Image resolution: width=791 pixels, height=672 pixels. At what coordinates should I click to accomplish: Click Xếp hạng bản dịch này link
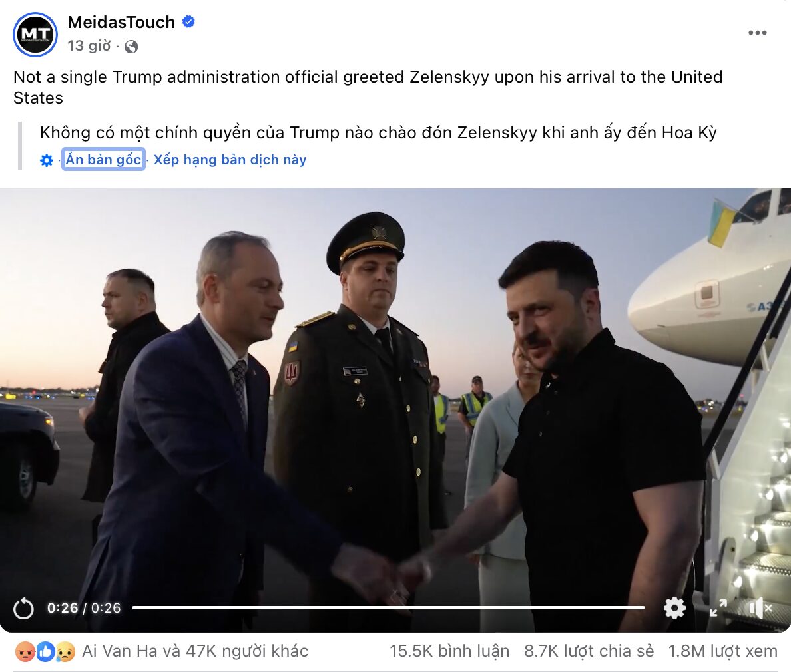click(x=230, y=160)
